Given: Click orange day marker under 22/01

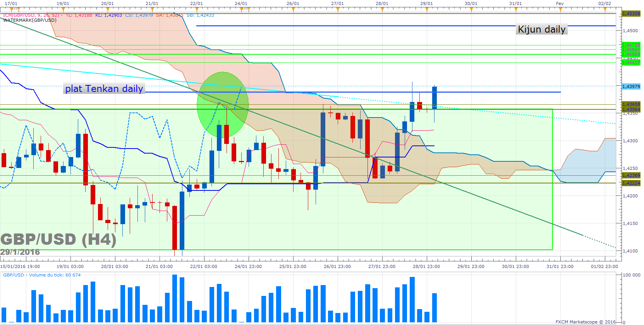Looking at the screenshot, I should [197, 9].
